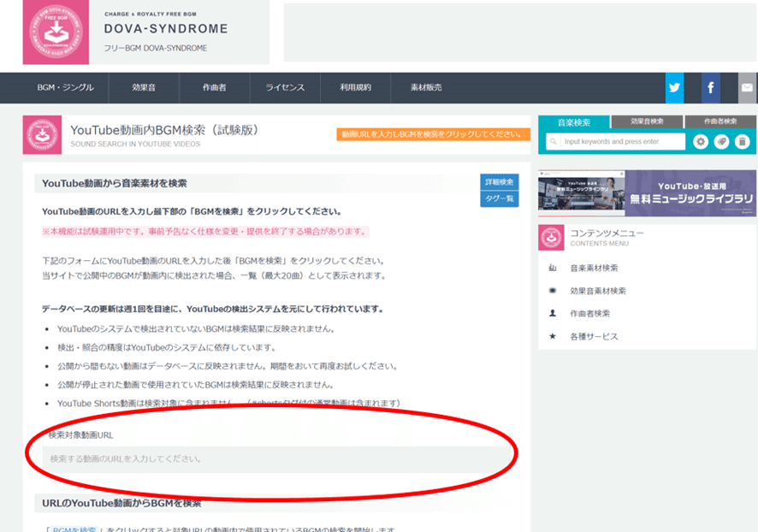Click the フリーBGM DOVA-SYNDROME tagline
758x532 pixels.
pos(156,48)
